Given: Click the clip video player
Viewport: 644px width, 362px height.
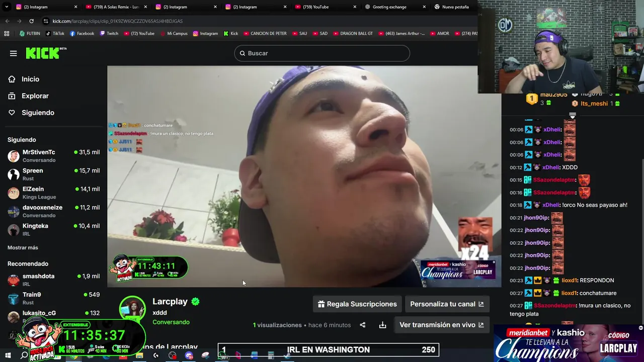Looking at the screenshot, I should pos(304,176).
